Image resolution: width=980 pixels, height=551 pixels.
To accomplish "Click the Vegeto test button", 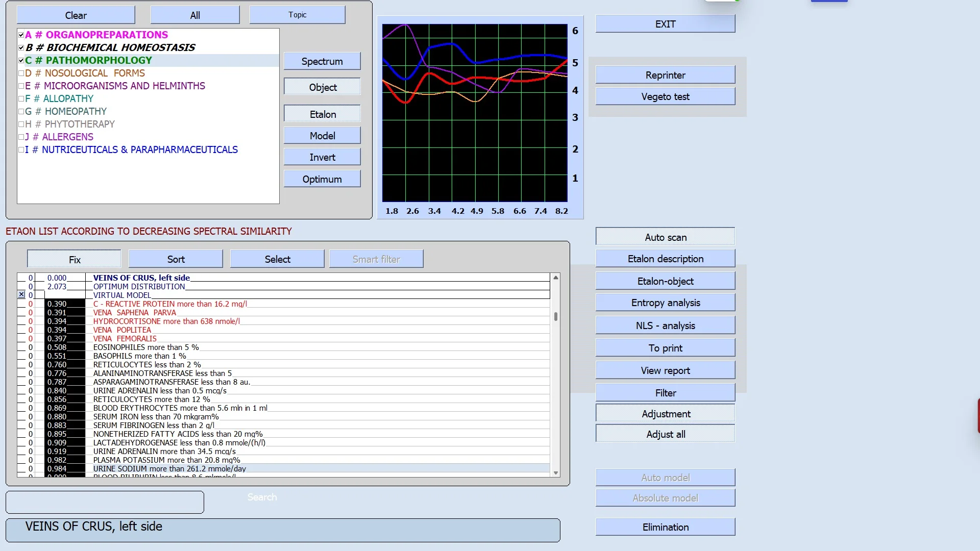I will point(665,96).
